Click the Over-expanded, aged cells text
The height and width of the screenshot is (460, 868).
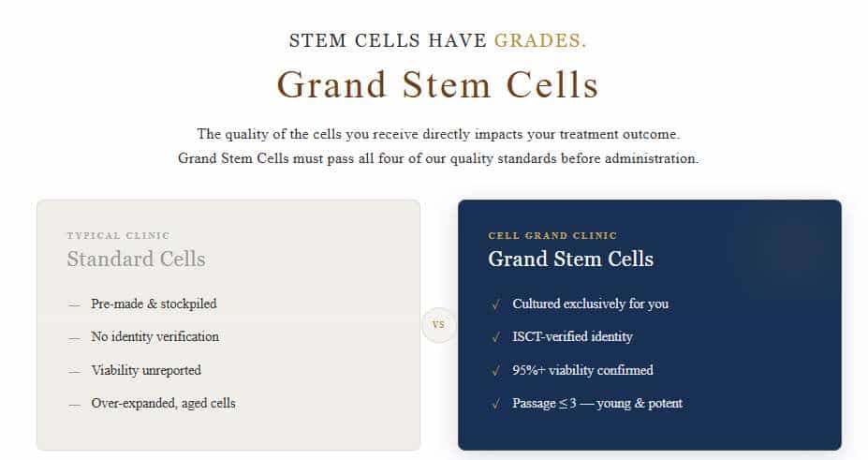click(163, 404)
